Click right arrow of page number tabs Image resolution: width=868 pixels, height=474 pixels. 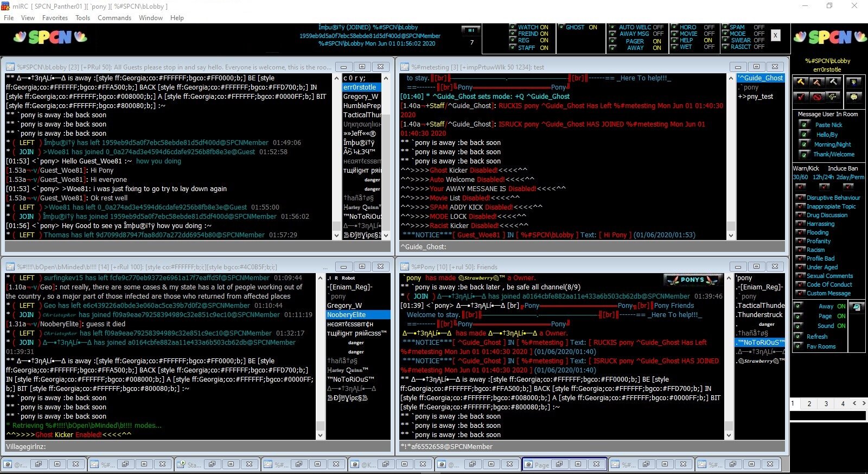click(864, 403)
